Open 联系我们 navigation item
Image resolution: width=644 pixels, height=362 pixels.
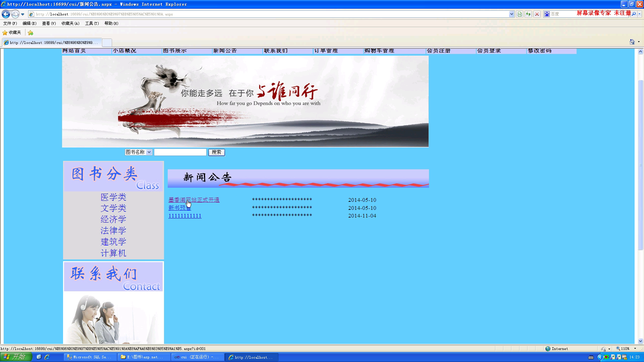point(276,51)
